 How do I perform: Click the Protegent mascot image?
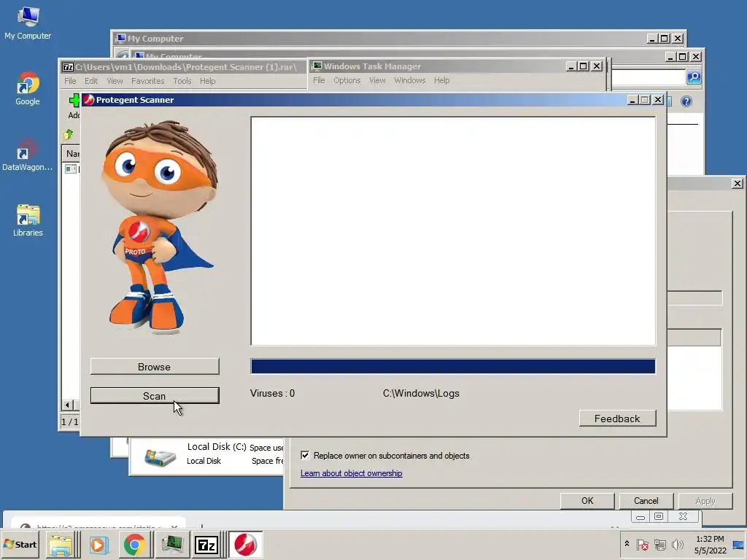[x=159, y=227]
